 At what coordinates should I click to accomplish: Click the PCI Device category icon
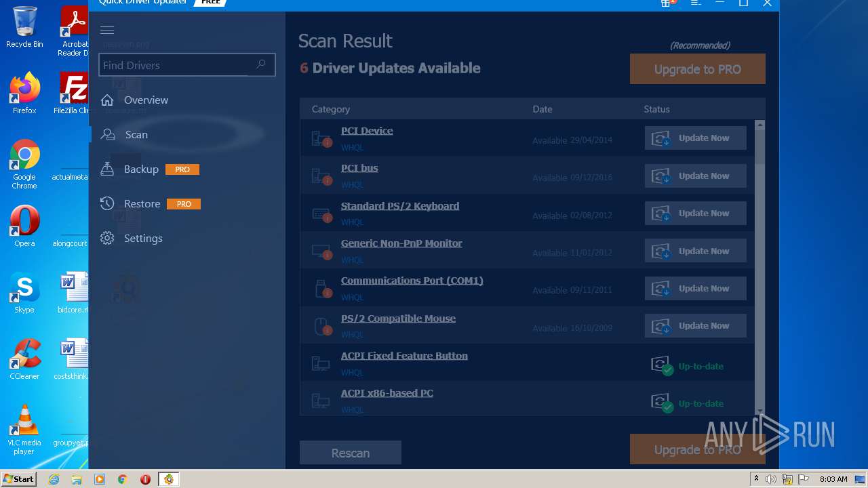click(321, 138)
